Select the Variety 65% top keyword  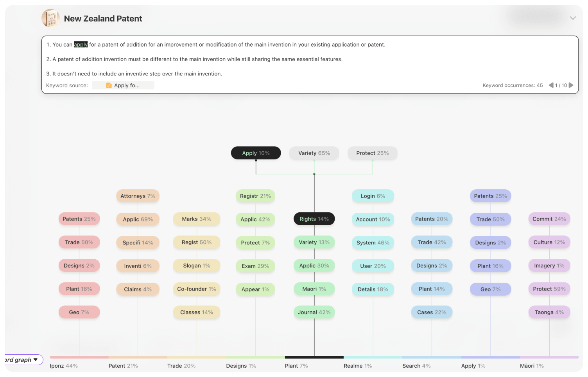coord(314,153)
